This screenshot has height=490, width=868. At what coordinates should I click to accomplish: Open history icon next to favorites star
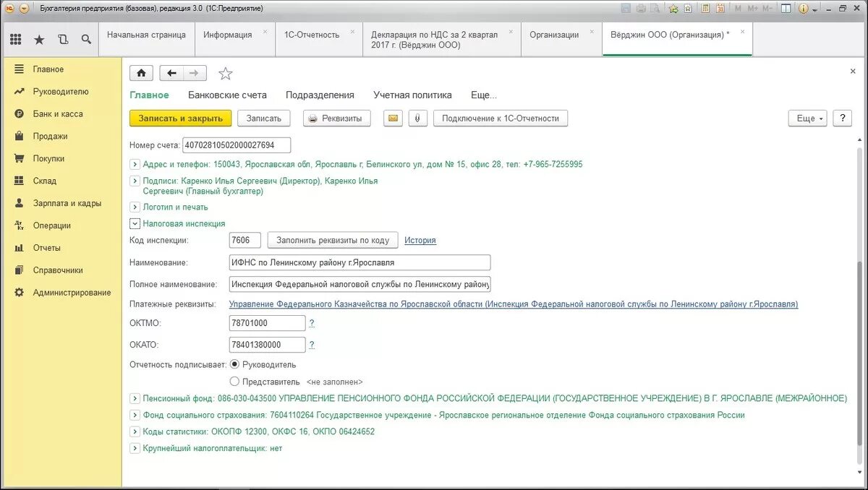point(63,40)
